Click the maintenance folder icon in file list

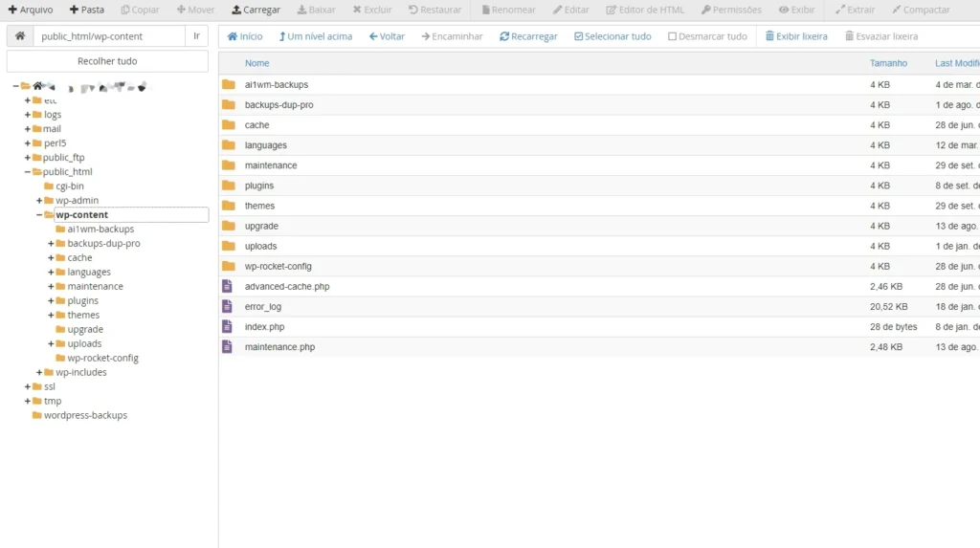229,164
